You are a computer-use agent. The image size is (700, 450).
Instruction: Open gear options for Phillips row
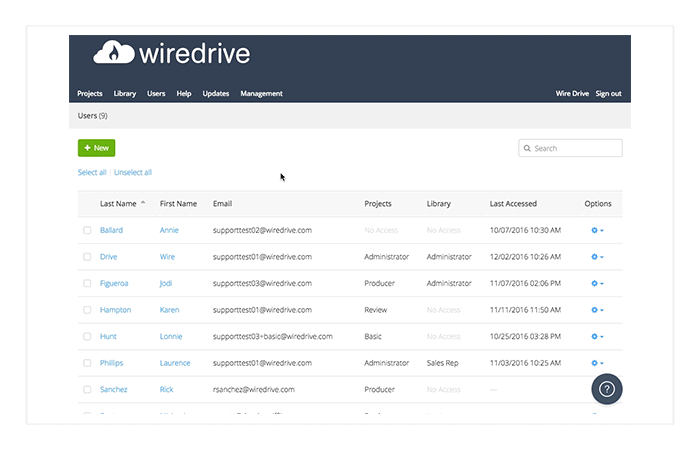pyautogui.click(x=597, y=363)
